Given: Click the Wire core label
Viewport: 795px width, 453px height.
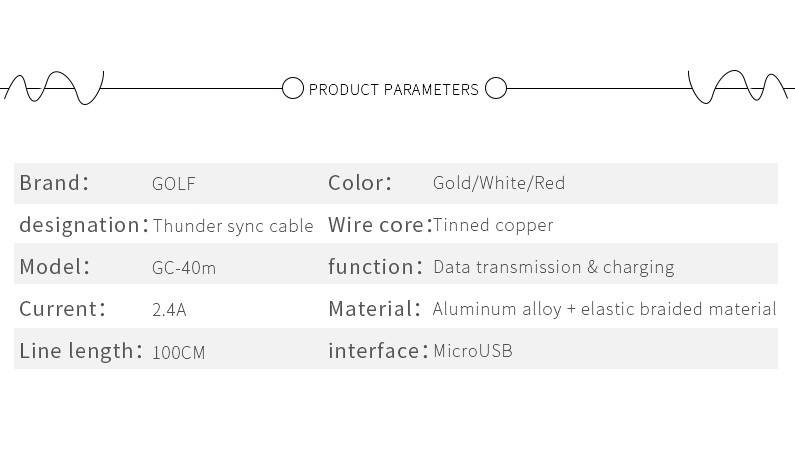Looking at the screenshot, I should tap(379, 225).
